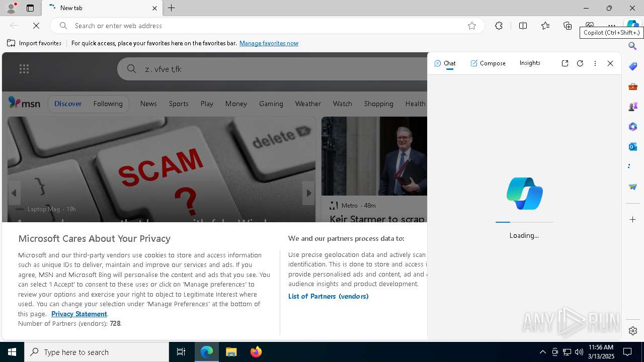644x362 pixels.
Task: Switch to Copilot Insights tab
Action: click(530, 63)
